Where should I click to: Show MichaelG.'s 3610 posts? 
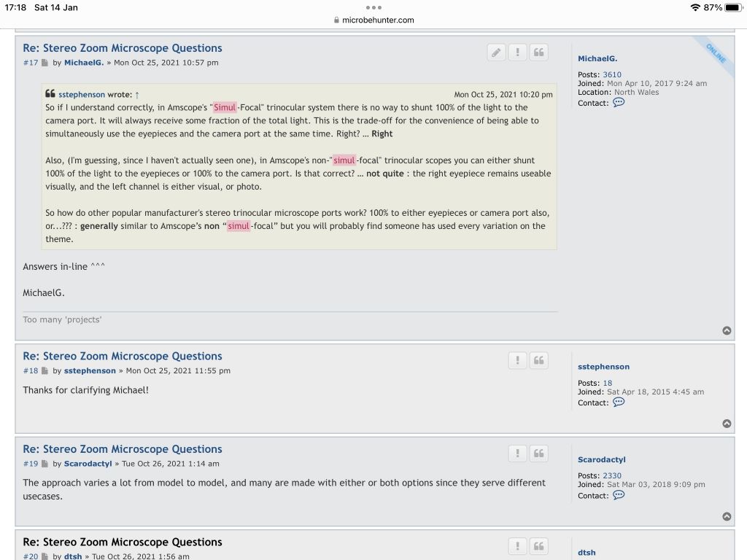click(x=612, y=75)
